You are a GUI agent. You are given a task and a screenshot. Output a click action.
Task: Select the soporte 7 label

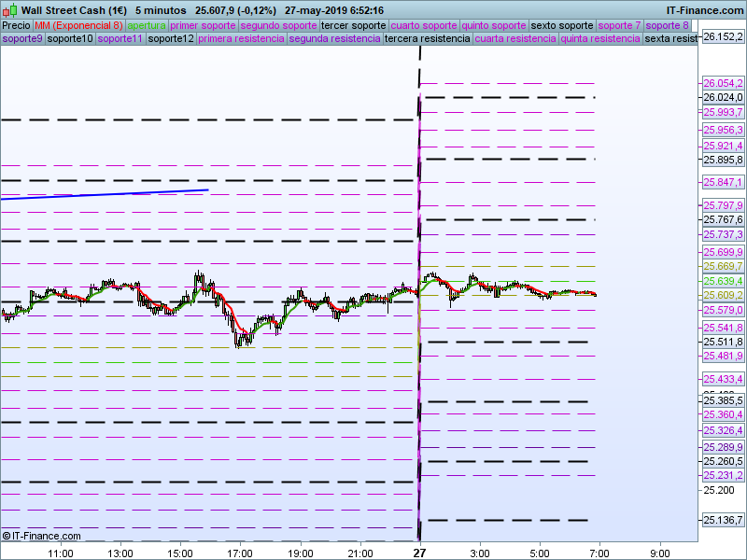pos(619,25)
